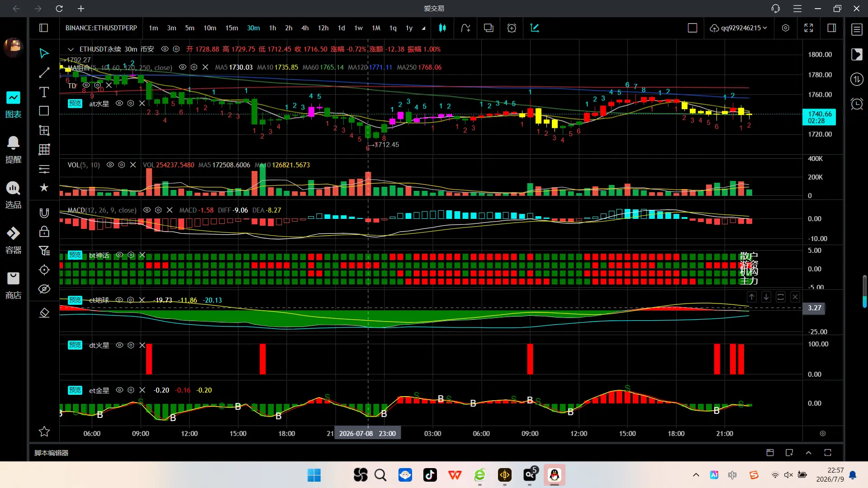Toggle visibility of the VOL indicator
This screenshot has width=868, height=488.
[110, 165]
